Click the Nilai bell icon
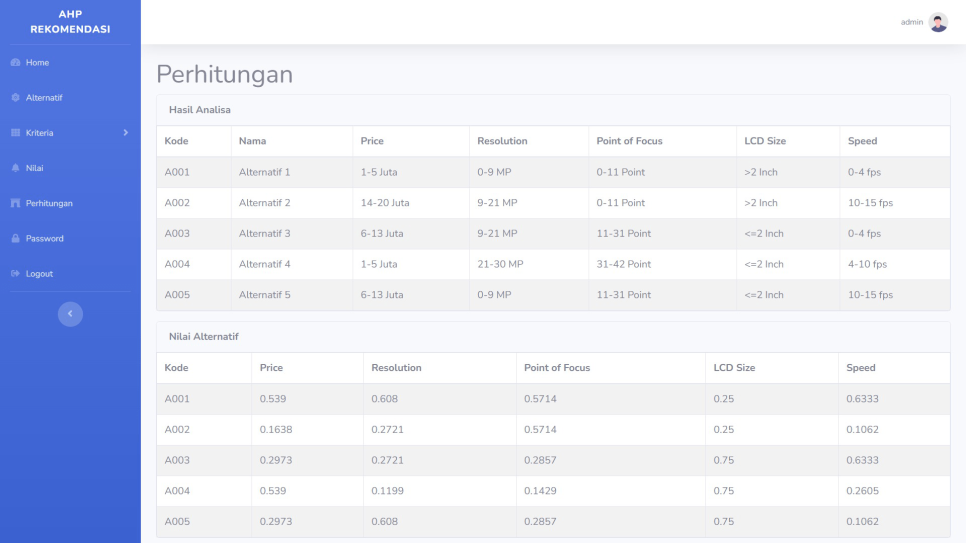Image resolution: width=966 pixels, height=543 pixels. (15, 168)
